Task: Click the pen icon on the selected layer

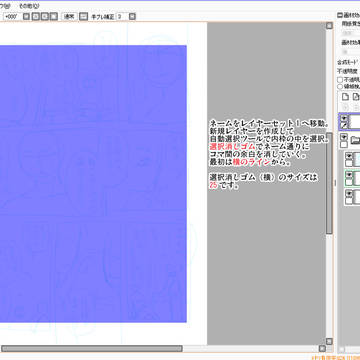Action: [x=344, y=125]
